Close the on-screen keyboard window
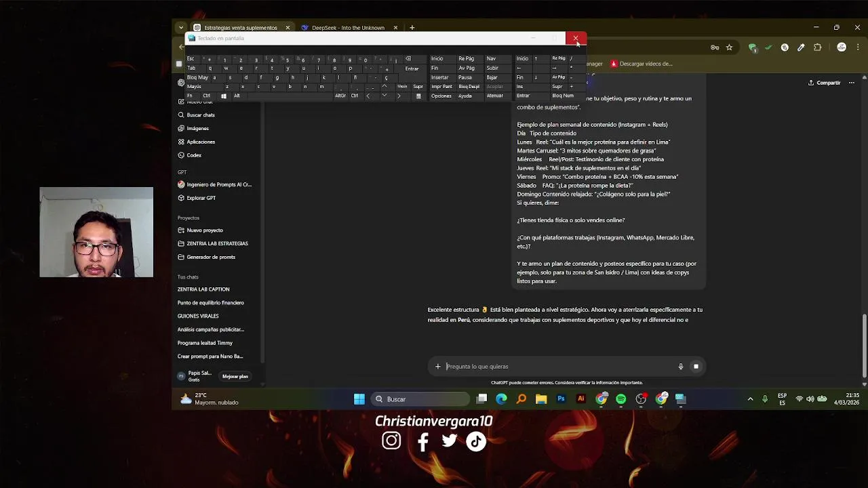The width and height of the screenshot is (868, 488). click(x=576, y=39)
